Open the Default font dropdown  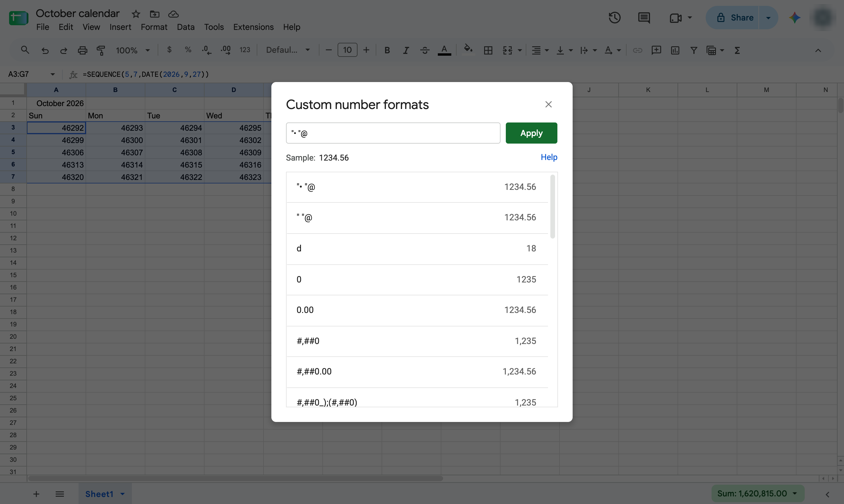tap(288, 50)
